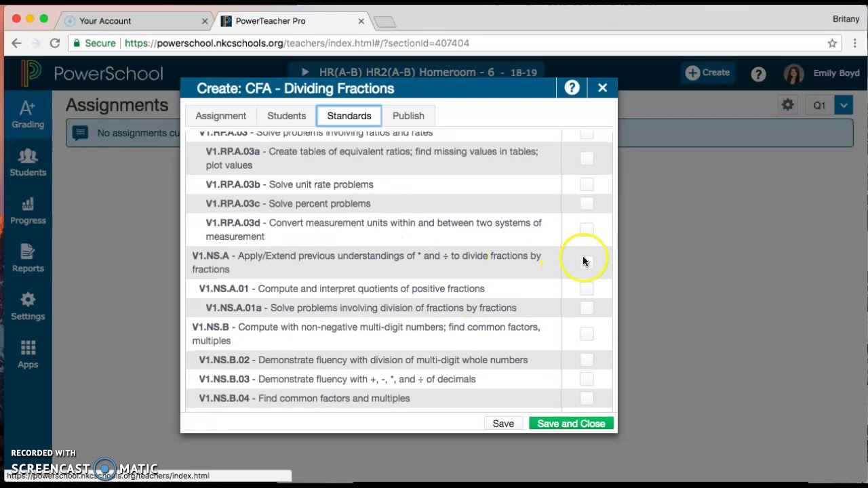The width and height of the screenshot is (868, 488).
Task: Click the message icon in assignments banner
Action: coord(81,133)
